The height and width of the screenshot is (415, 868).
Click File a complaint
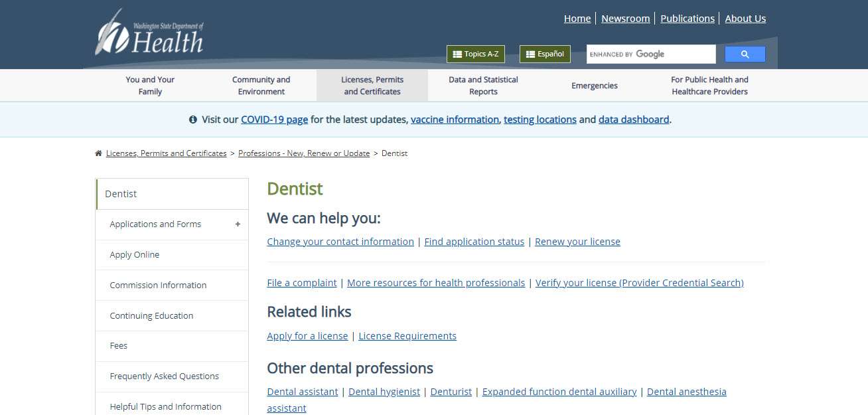coord(301,282)
